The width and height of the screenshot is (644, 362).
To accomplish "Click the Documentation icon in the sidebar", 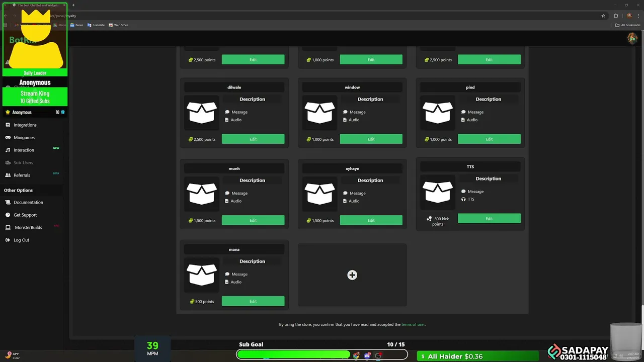I will 8,202.
